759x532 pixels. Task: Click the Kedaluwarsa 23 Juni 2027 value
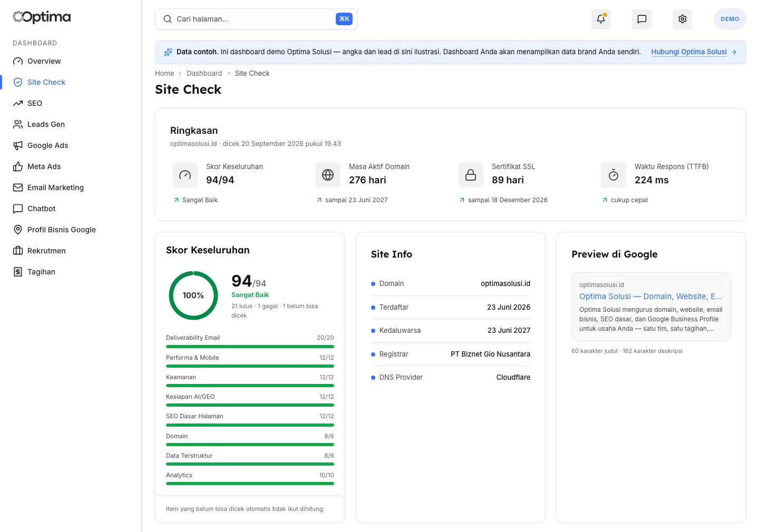pos(509,330)
